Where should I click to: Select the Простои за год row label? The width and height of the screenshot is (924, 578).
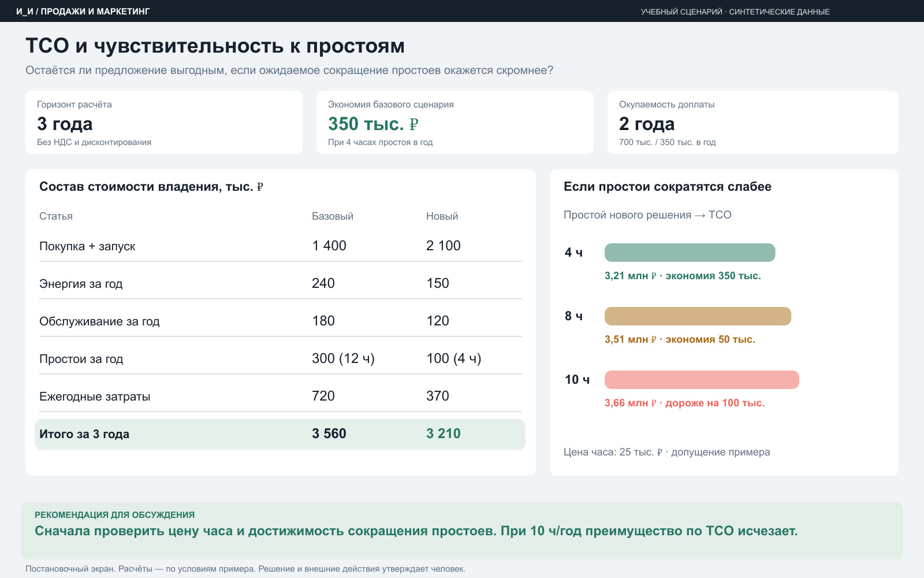click(81, 359)
